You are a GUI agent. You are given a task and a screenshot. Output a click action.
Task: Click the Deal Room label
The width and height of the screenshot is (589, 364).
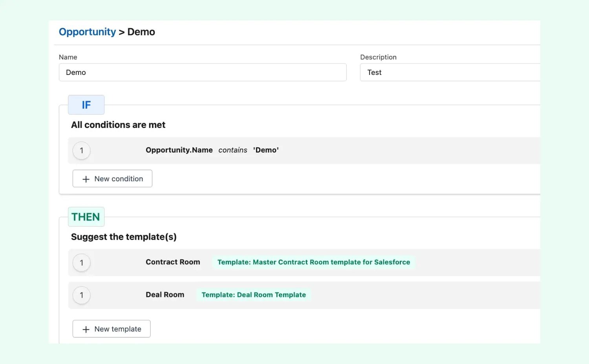(165, 295)
